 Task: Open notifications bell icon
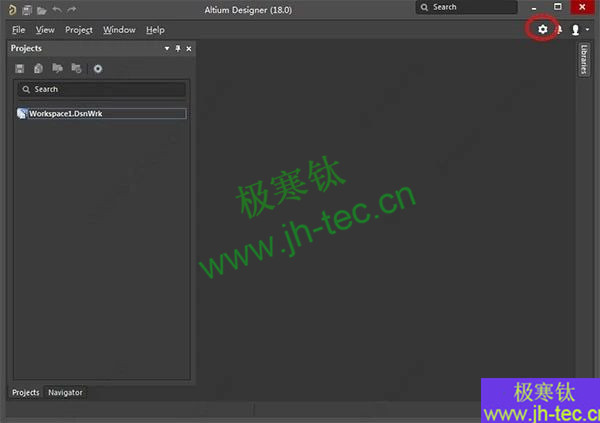click(559, 29)
